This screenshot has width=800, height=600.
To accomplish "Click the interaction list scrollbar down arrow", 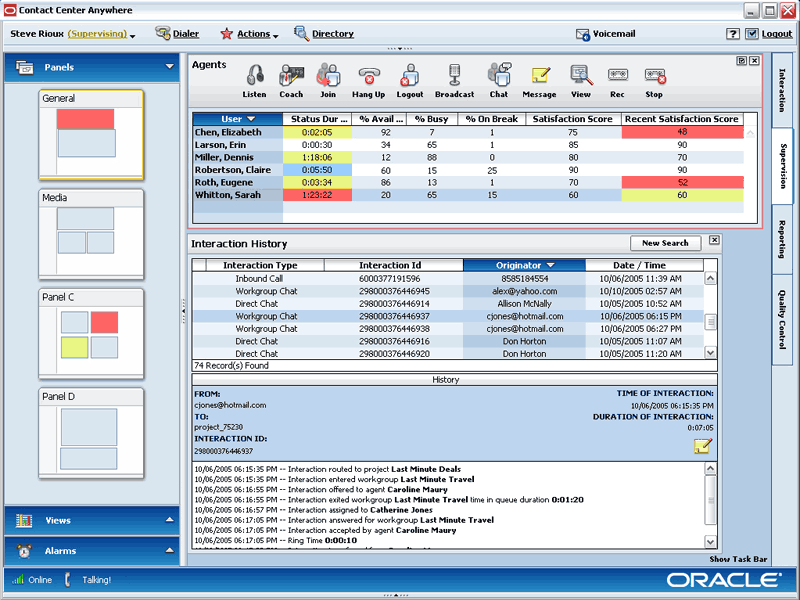I will coord(710,352).
